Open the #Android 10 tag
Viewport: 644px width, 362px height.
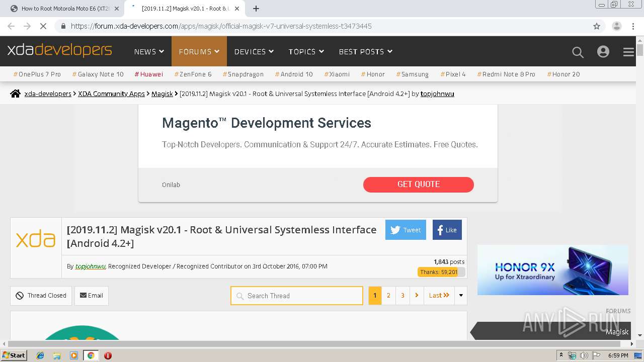pyautogui.click(x=294, y=74)
